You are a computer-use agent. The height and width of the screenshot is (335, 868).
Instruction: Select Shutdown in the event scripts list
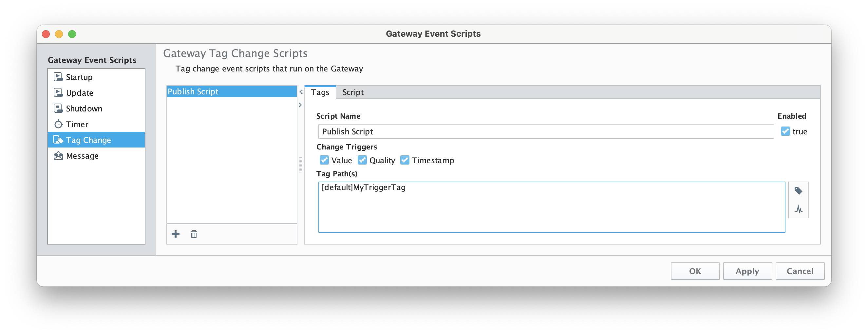[96, 108]
